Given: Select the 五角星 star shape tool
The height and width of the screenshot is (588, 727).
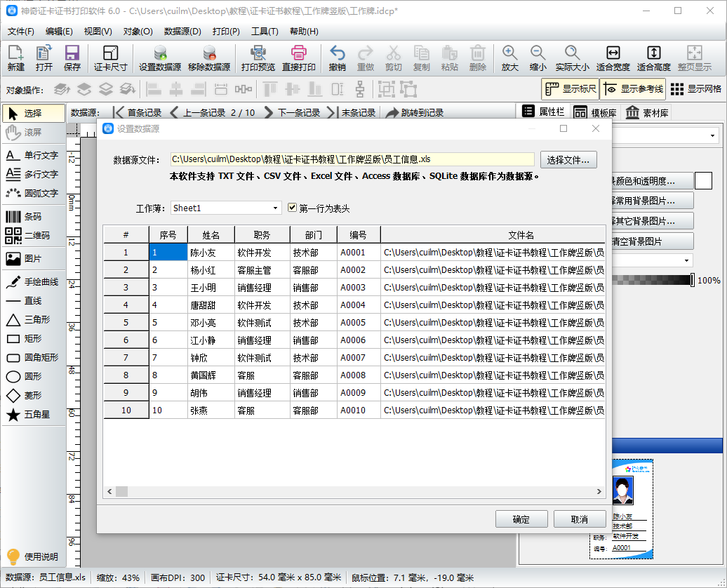Looking at the screenshot, I should tap(32, 415).
